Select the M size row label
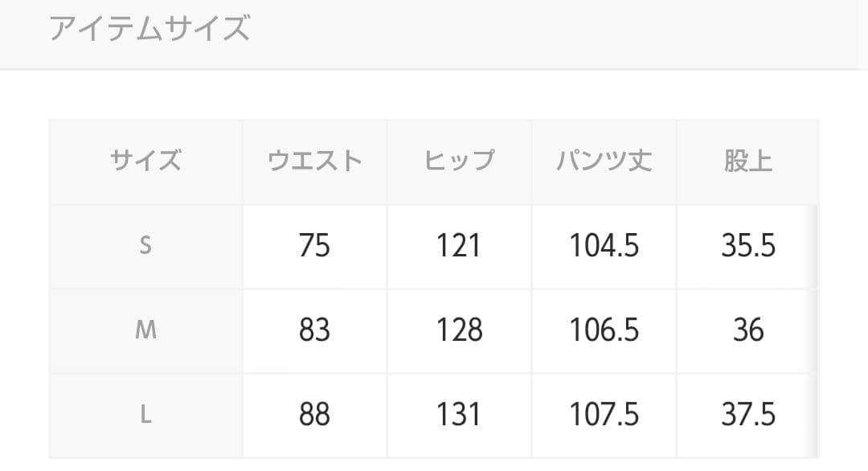This screenshot has height=471, width=868. tap(145, 330)
